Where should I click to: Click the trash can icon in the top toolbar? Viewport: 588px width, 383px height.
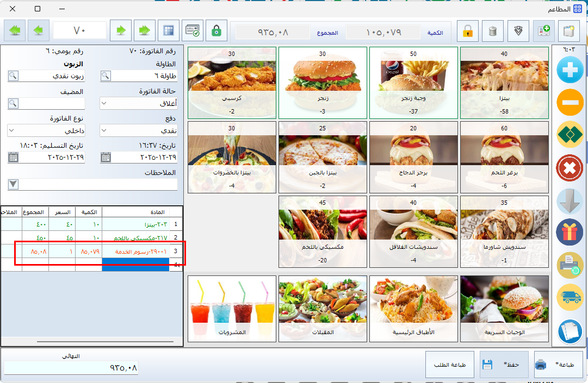[493, 31]
